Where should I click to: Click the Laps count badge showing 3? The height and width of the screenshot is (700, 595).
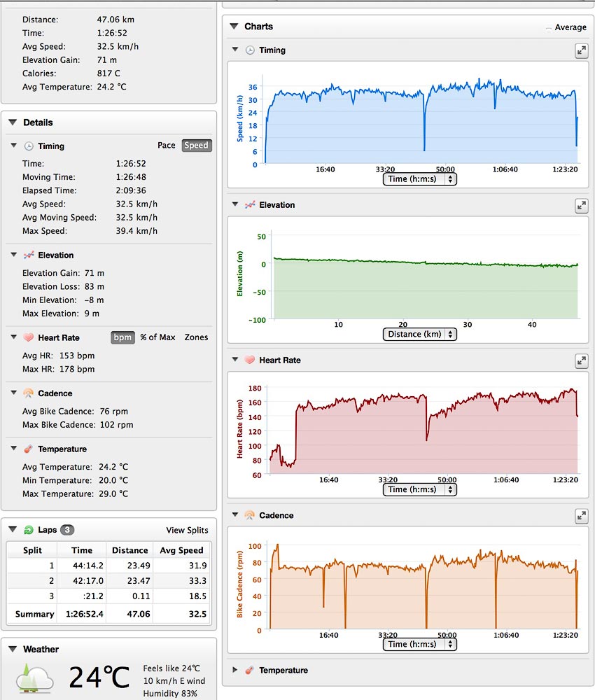point(67,530)
